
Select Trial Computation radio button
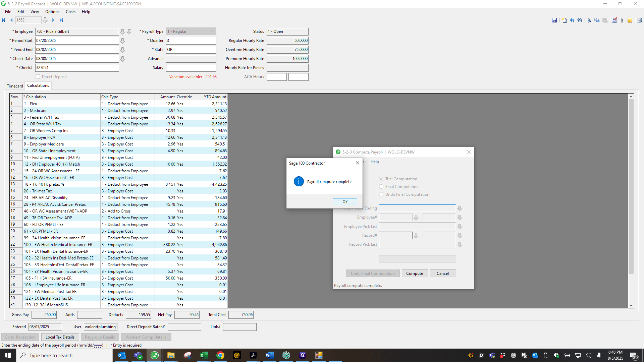[381, 179]
